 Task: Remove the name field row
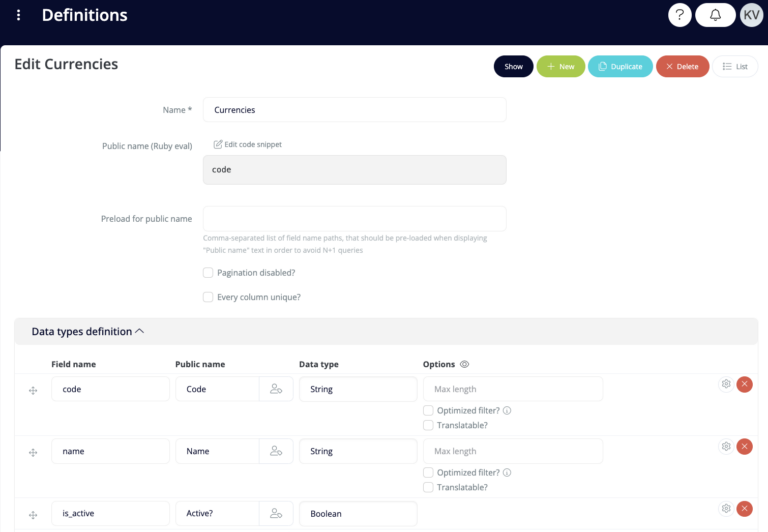(x=744, y=446)
